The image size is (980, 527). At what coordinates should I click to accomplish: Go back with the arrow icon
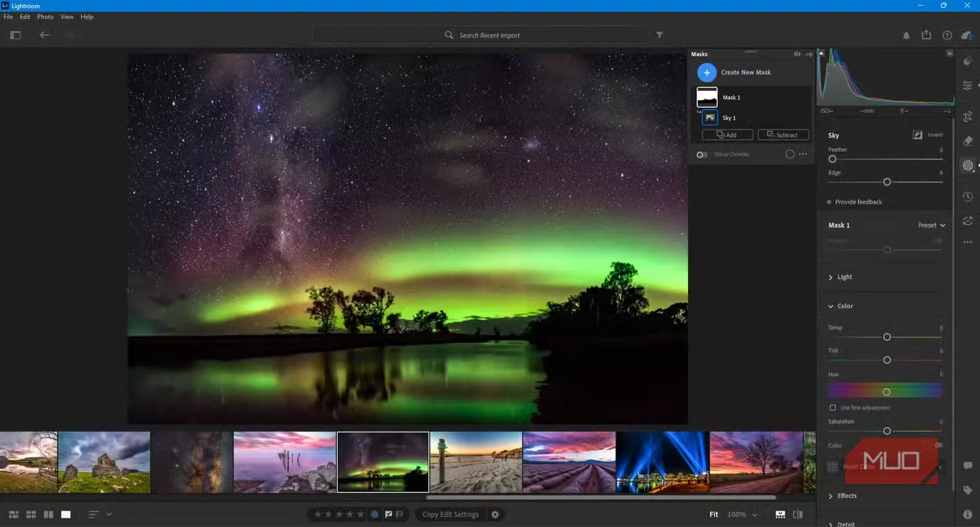(44, 35)
